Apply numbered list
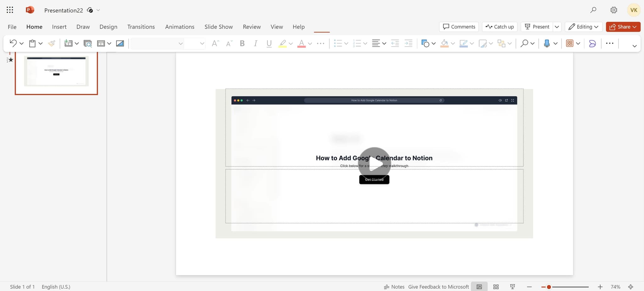Image resolution: width=644 pixels, height=291 pixels. [x=357, y=43]
